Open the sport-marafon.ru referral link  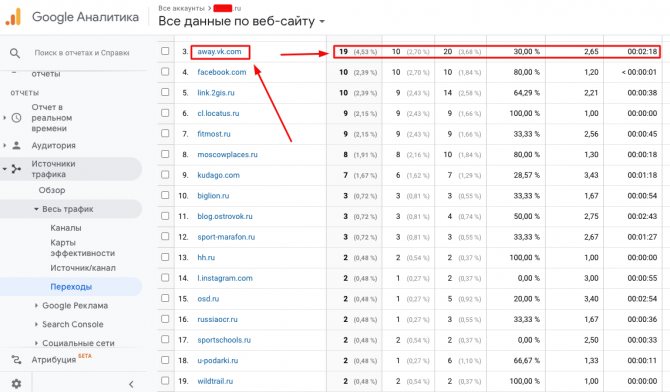click(226, 237)
